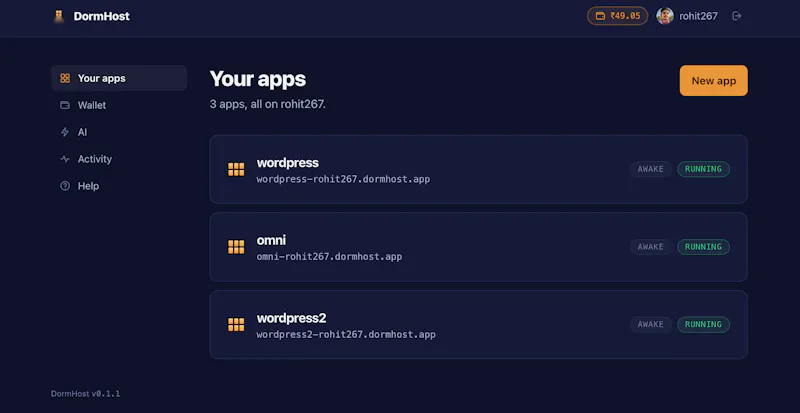Select Your apps in the sidebar

(119, 78)
